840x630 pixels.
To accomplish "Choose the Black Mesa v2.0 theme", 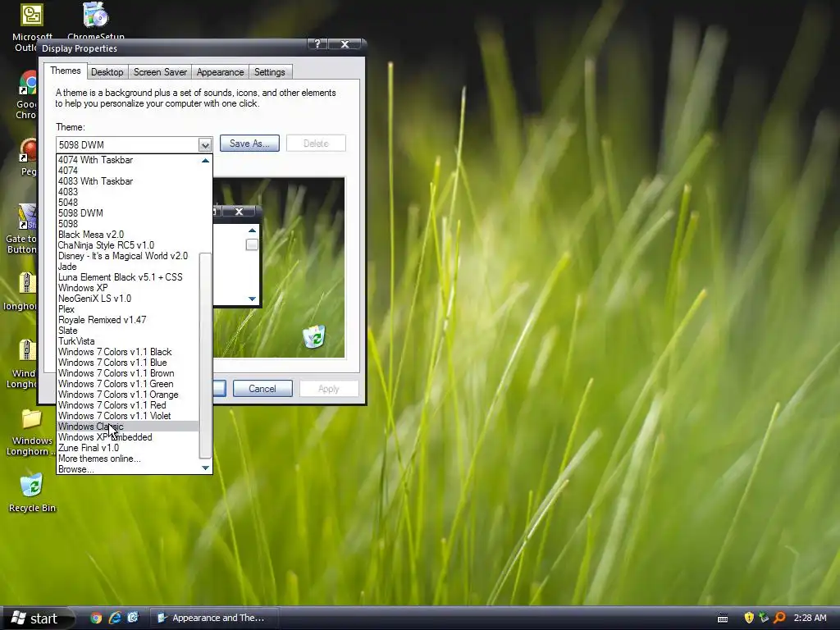I will (x=127, y=235).
